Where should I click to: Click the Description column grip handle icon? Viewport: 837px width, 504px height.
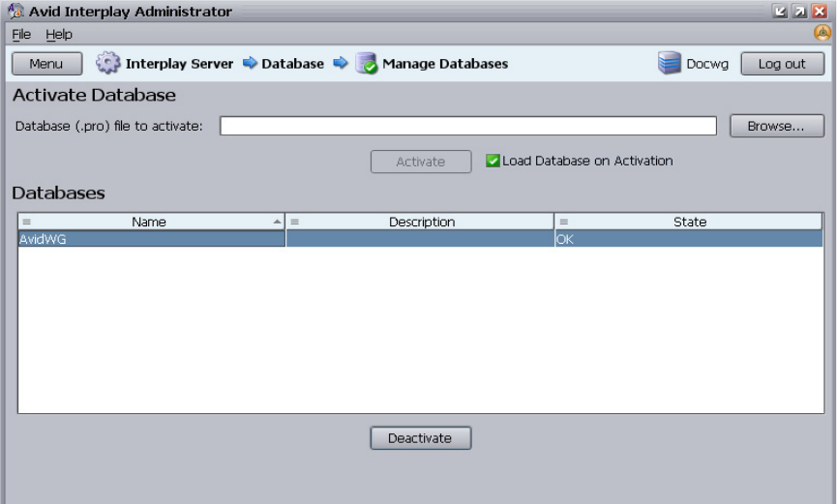coord(295,222)
